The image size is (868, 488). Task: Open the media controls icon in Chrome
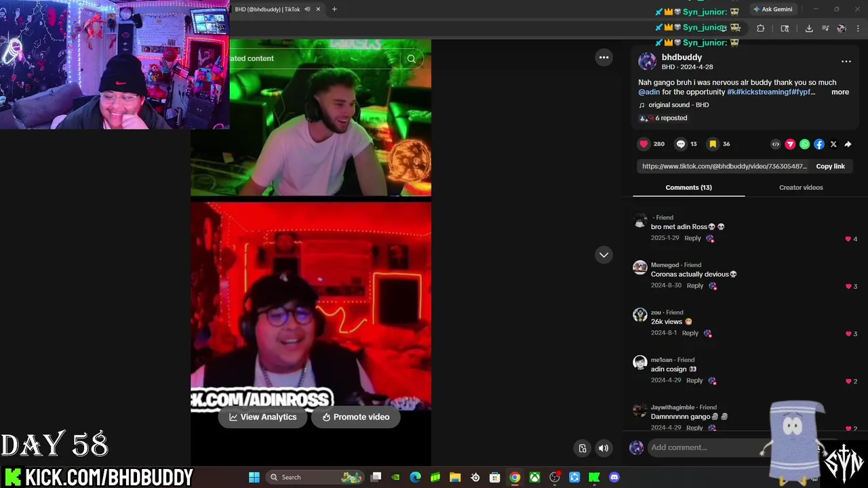tap(825, 28)
